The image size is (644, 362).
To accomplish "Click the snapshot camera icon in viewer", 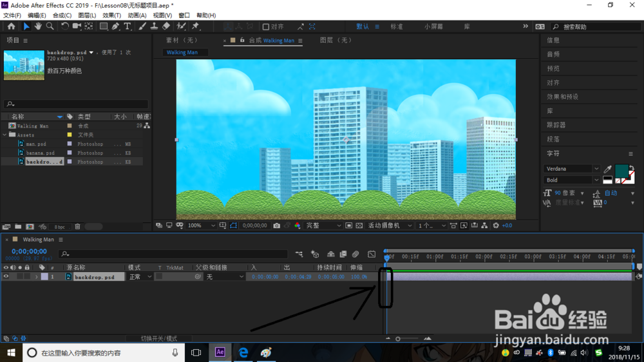I will tap(276, 225).
